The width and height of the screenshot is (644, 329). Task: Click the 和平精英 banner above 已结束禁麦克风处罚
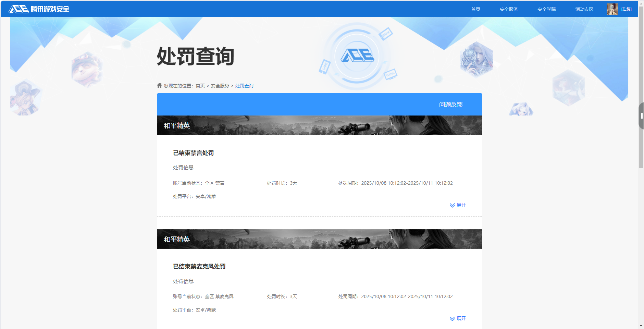[x=319, y=239]
